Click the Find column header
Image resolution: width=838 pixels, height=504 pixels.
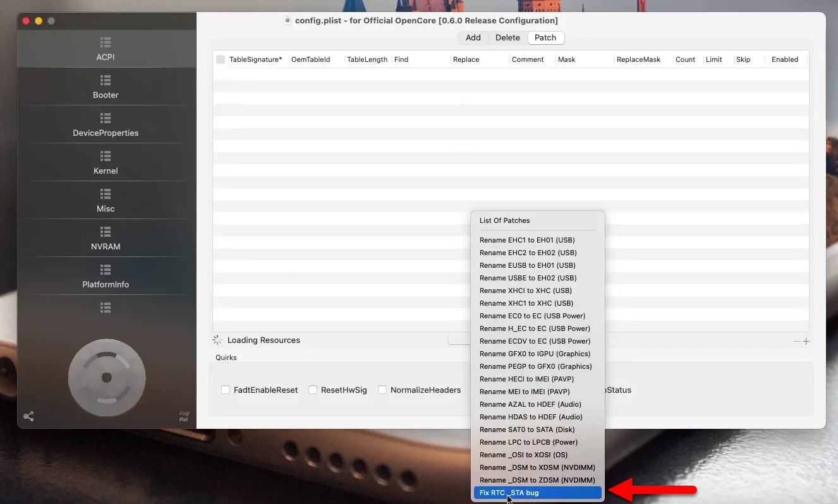pos(401,59)
